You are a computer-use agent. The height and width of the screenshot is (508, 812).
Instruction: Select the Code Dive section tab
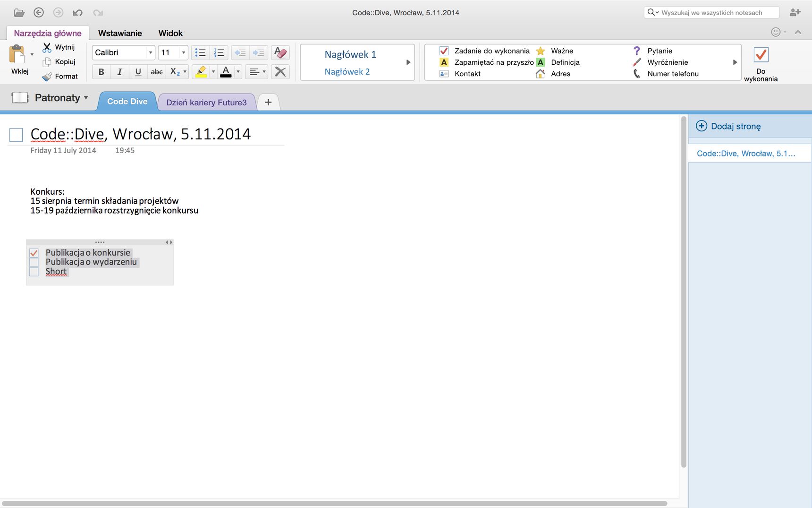coord(127,102)
